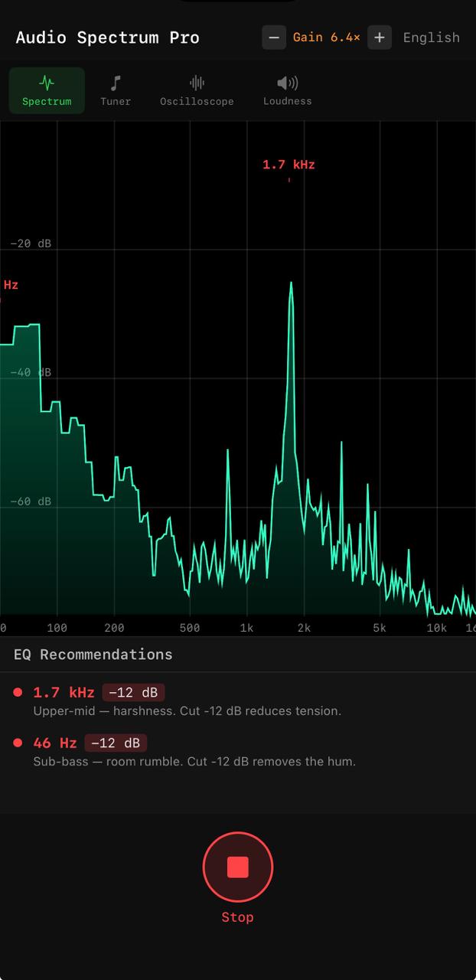Click the 10k frequency axis label
Image resolution: width=476 pixels, height=980 pixels.
tap(436, 628)
